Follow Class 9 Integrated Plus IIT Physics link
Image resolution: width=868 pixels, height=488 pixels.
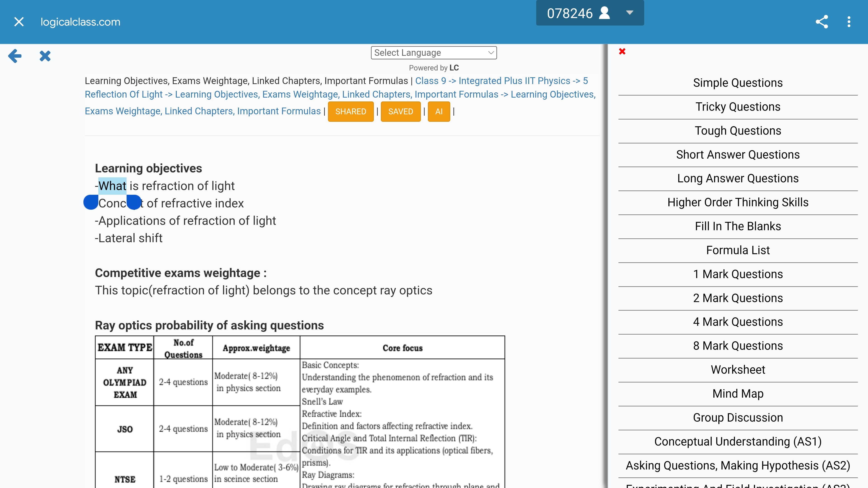[x=492, y=81]
